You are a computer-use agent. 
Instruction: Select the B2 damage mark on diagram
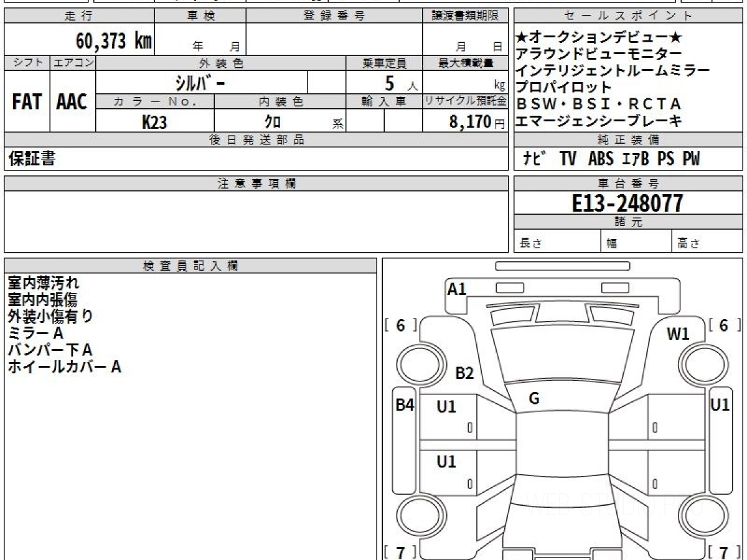pyautogui.click(x=465, y=373)
